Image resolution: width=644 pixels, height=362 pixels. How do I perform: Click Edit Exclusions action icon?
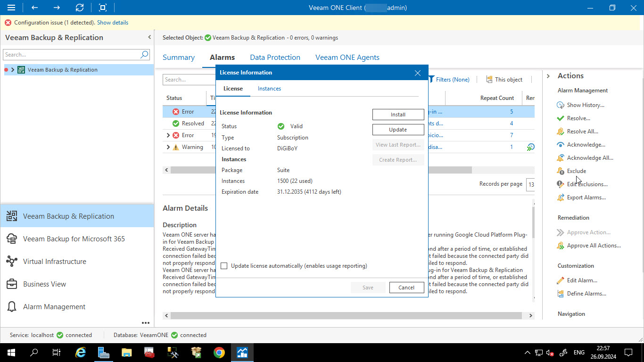click(x=560, y=184)
